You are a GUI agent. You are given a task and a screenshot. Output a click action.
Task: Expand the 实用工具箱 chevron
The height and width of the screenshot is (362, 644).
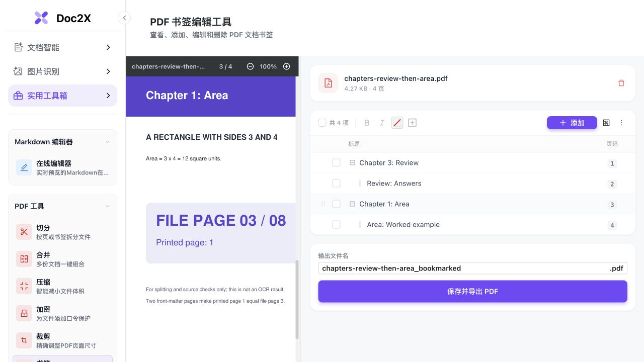[108, 96]
